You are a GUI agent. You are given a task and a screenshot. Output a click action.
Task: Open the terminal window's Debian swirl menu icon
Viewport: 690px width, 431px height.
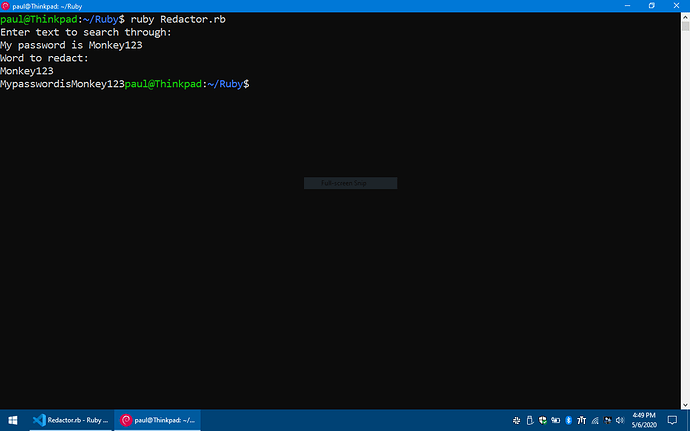click(5, 6)
